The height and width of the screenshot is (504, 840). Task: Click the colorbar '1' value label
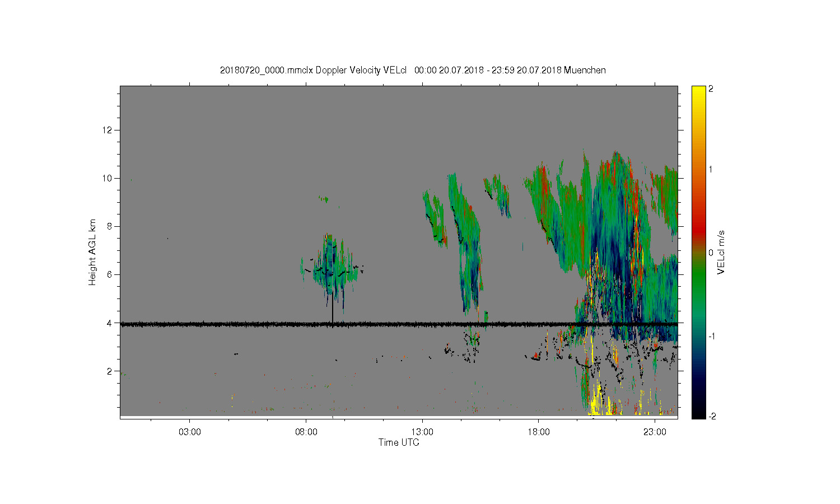[711, 169]
